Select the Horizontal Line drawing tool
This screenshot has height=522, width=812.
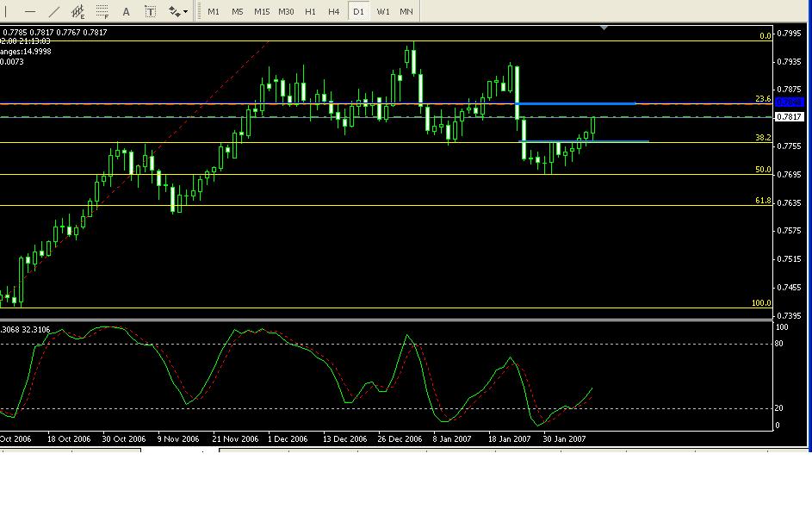[x=31, y=12]
